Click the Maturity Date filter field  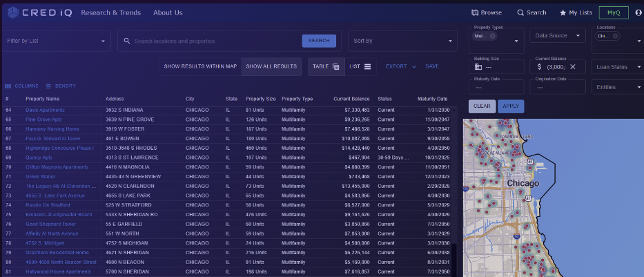(x=496, y=87)
